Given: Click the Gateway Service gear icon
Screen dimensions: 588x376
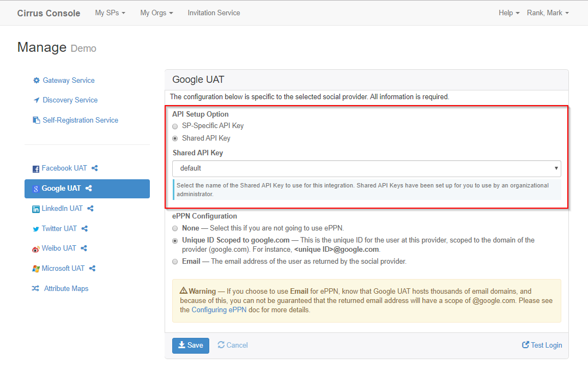Looking at the screenshot, I should (37, 80).
